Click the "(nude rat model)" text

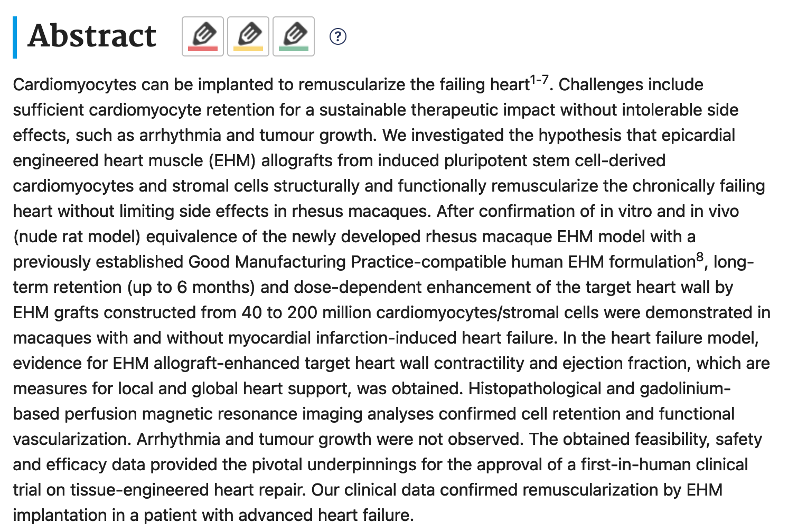[x=77, y=237]
